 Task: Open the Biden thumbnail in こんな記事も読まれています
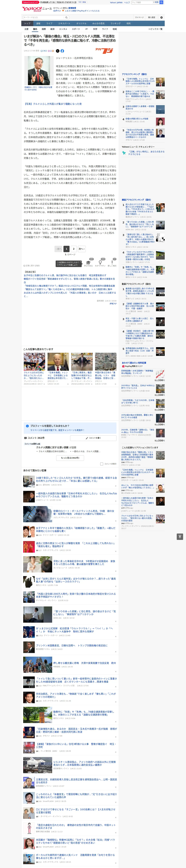[58, 362]
